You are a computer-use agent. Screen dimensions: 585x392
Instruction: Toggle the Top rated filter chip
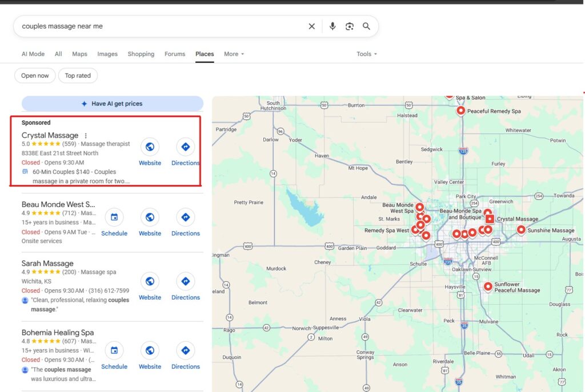(x=78, y=76)
